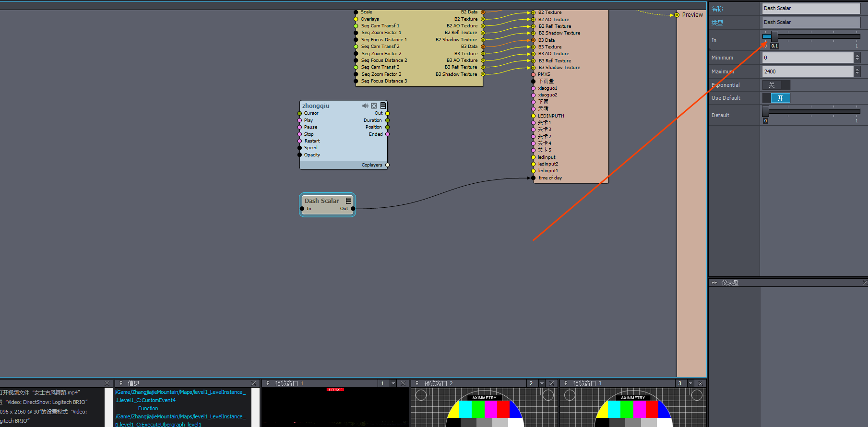Click the zhongqiu Stop trigger pin
Screen dimensions: 868x427
point(300,134)
